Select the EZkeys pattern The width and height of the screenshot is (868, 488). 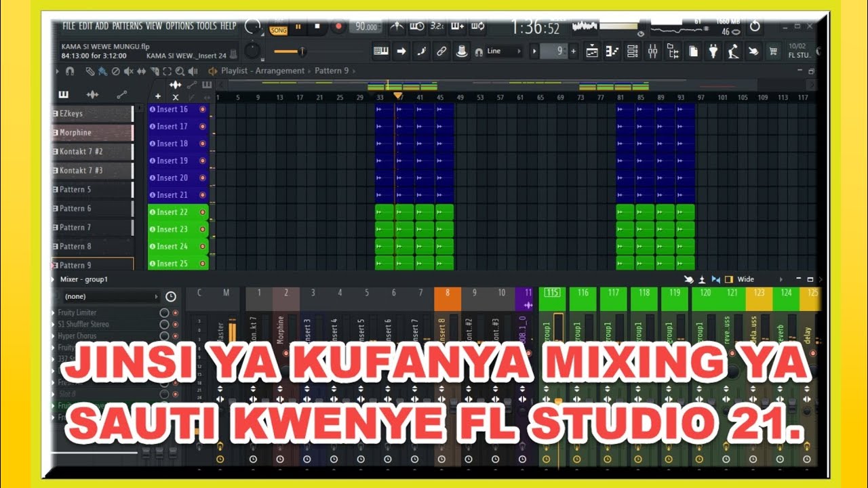tap(93, 114)
